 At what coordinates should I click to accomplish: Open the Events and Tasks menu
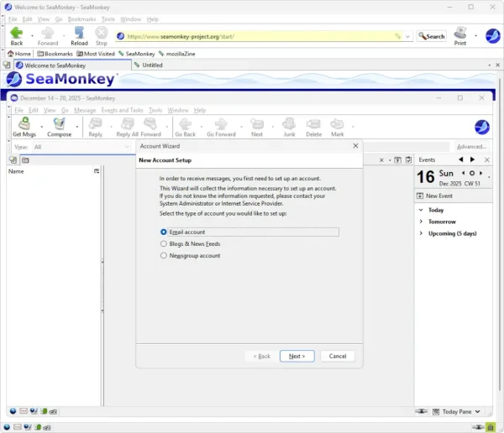pos(122,110)
